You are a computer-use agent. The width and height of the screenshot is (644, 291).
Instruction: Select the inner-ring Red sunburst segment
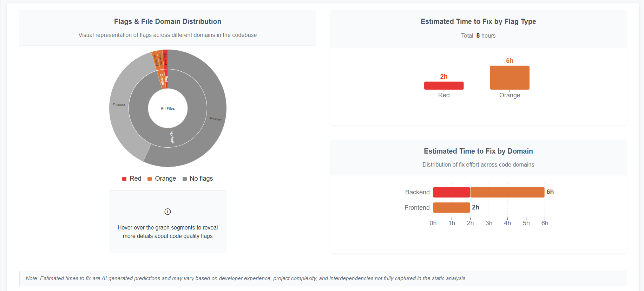166,79
